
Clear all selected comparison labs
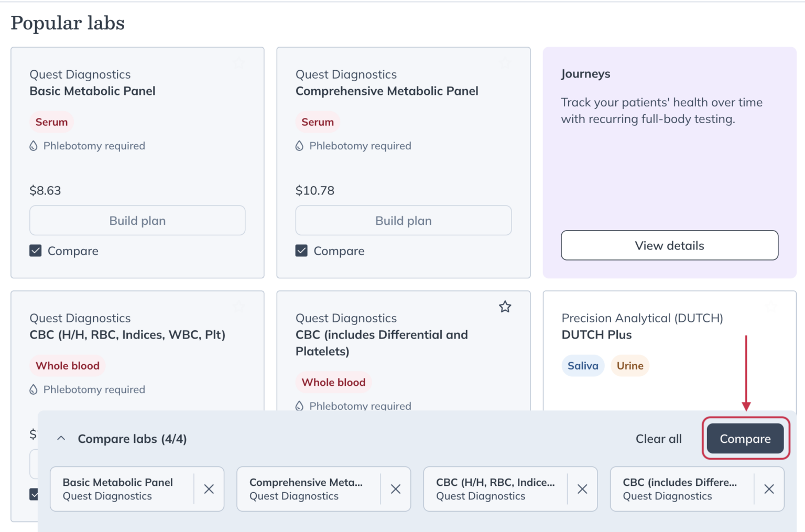click(x=659, y=438)
